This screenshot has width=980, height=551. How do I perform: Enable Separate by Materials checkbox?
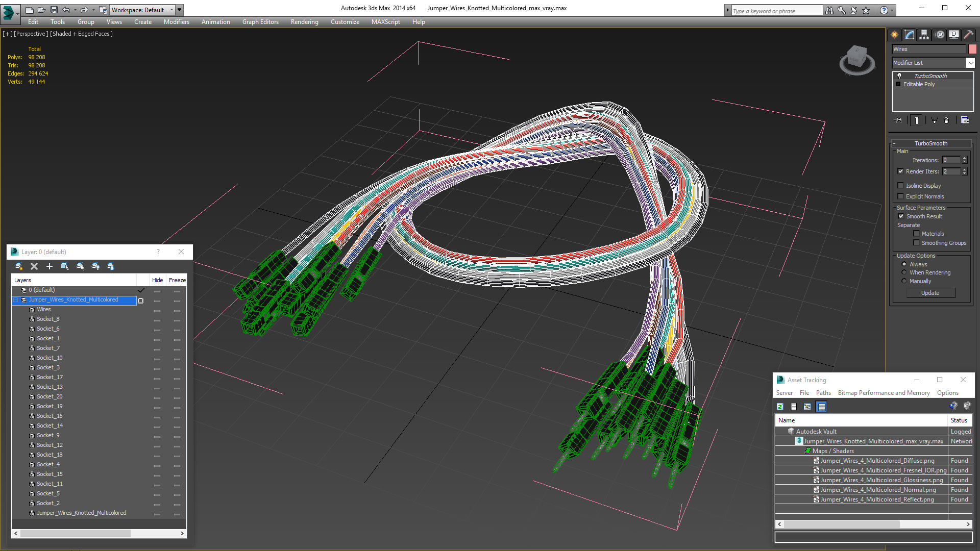[916, 234]
